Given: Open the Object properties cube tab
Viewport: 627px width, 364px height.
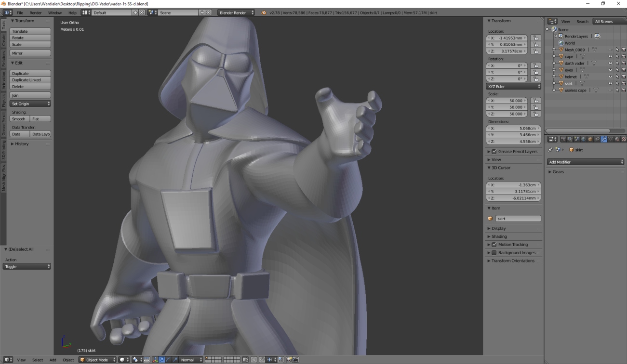Looking at the screenshot, I should (x=590, y=139).
